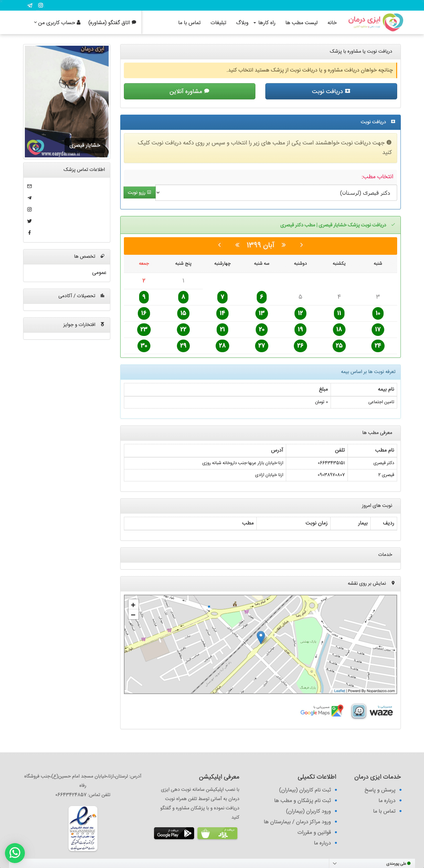Click the blue location marker on map
Screen dimensions: 424x868
[x=261, y=637]
